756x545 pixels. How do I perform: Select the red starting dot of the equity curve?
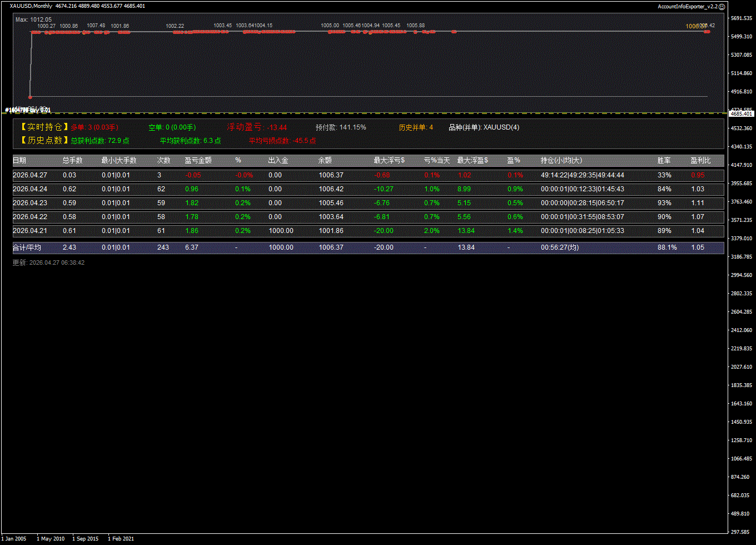tap(31, 97)
